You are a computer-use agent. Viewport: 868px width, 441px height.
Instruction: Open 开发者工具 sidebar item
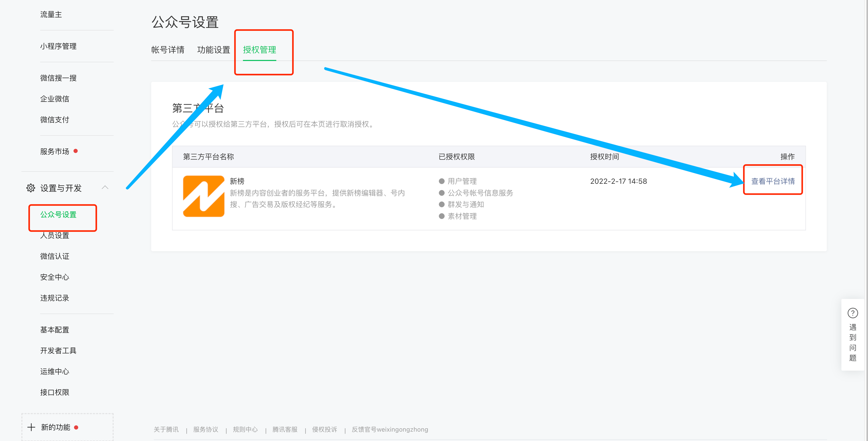click(58, 351)
